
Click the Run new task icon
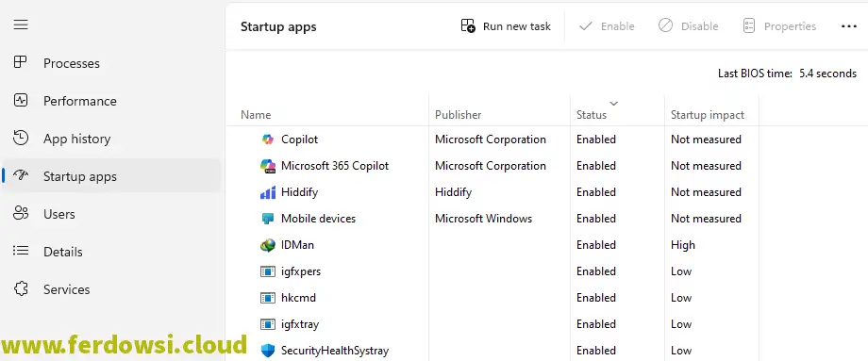tap(468, 26)
